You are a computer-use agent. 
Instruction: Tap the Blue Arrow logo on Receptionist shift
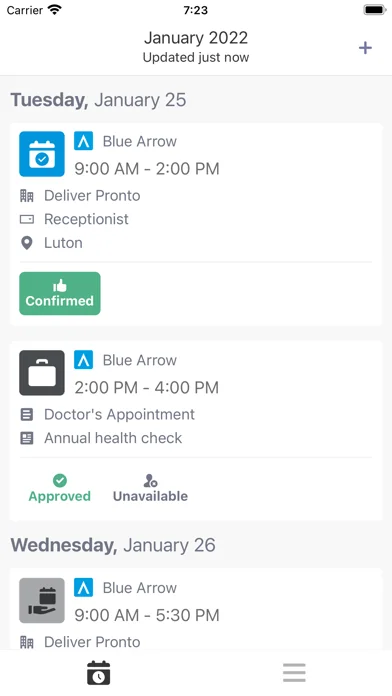[83, 141]
